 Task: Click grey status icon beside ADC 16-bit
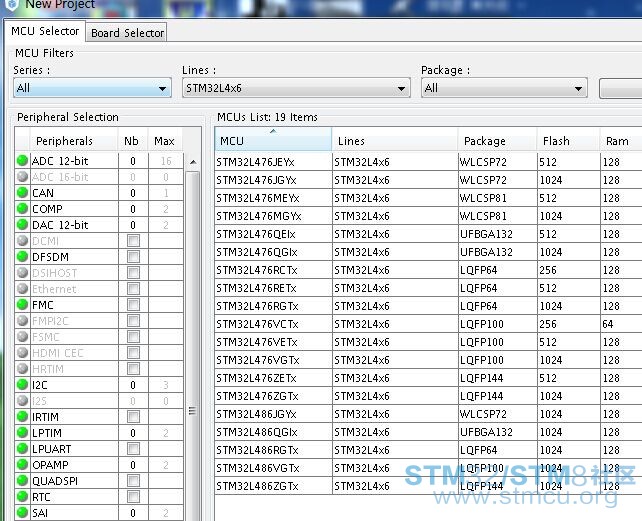click(x=23, y=177)
